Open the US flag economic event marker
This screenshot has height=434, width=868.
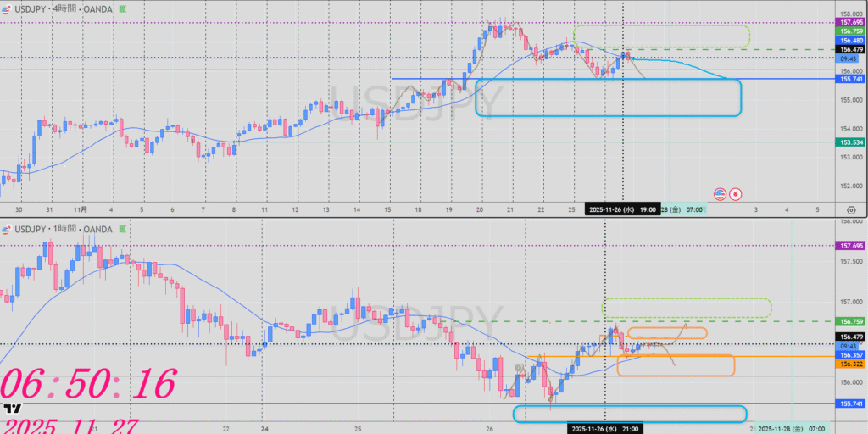pos(721,193)
